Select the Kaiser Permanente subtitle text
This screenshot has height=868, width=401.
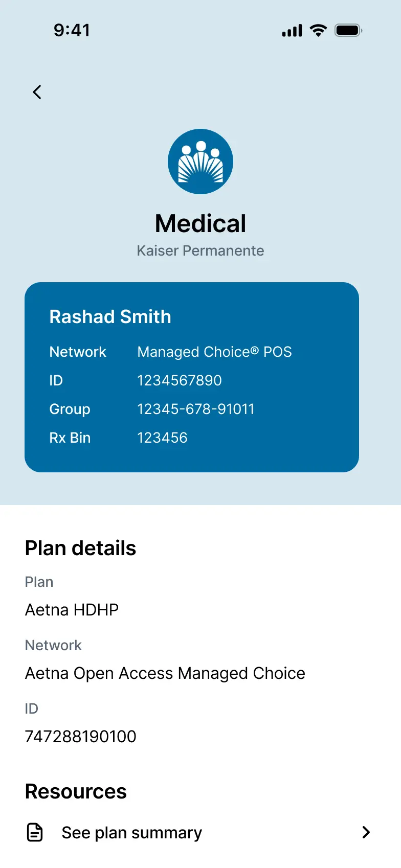(201, 250)
